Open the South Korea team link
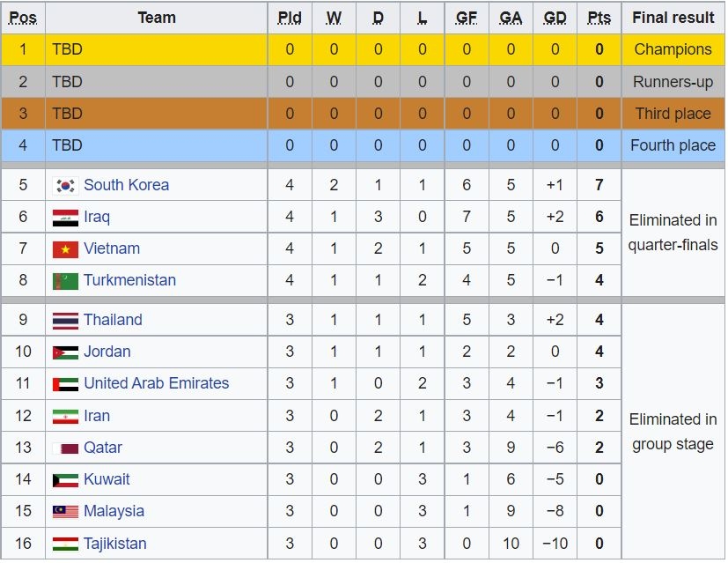The height and width of the screenshot is (563, 728). pos(126,185)
